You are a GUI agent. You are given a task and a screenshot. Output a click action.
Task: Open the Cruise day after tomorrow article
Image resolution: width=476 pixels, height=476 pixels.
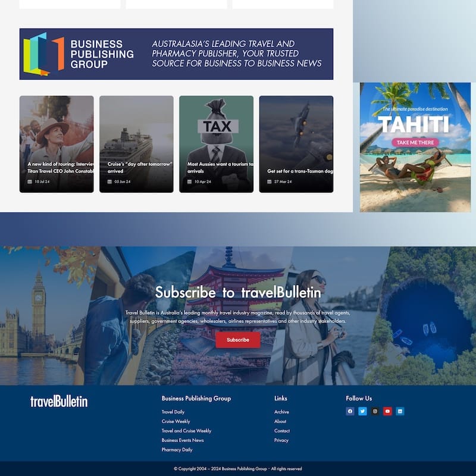(136, 144)
